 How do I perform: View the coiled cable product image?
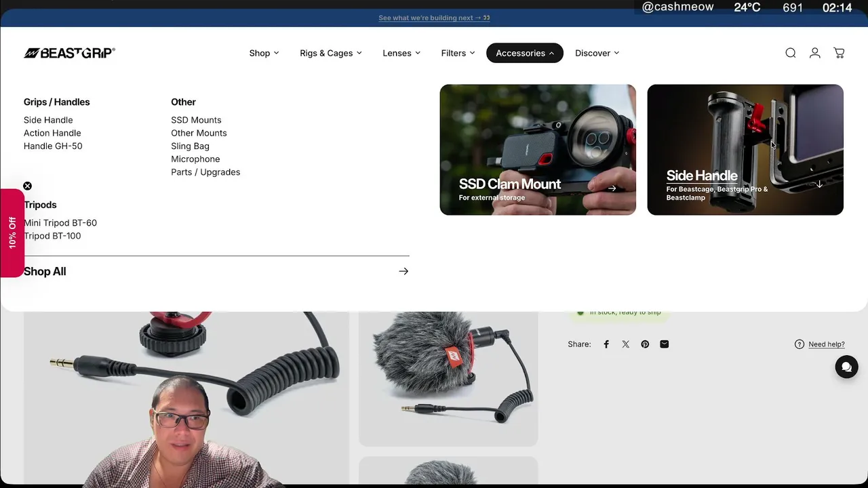coord(186,398)
